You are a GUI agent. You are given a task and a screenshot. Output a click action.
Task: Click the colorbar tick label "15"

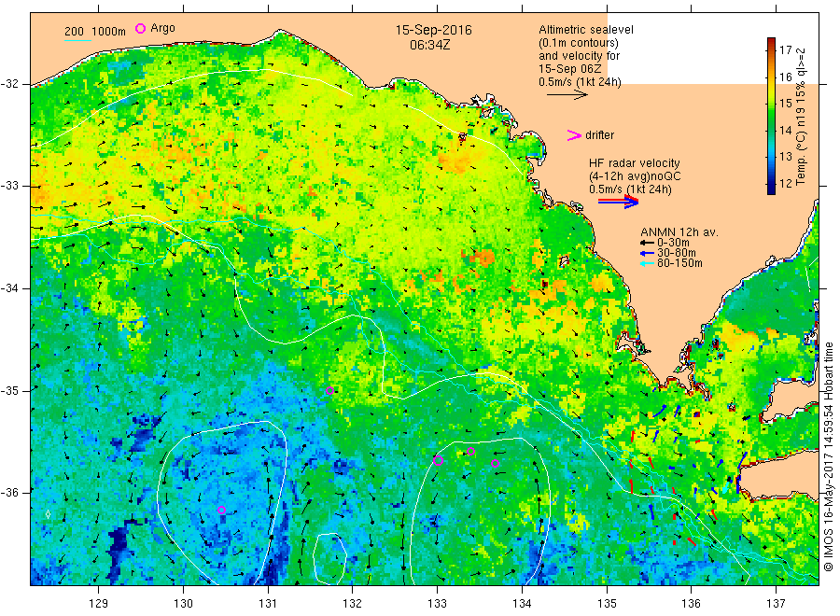coord(785,104)
